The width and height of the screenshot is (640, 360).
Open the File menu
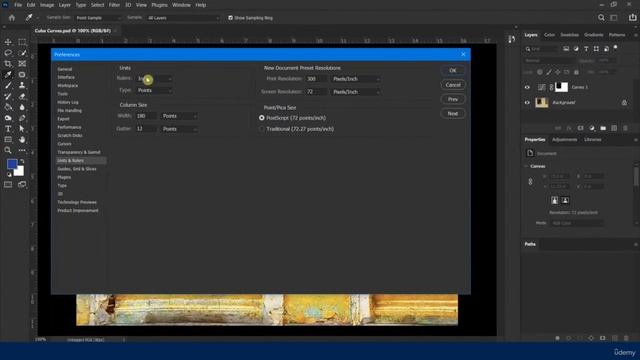tap(18, 5)
